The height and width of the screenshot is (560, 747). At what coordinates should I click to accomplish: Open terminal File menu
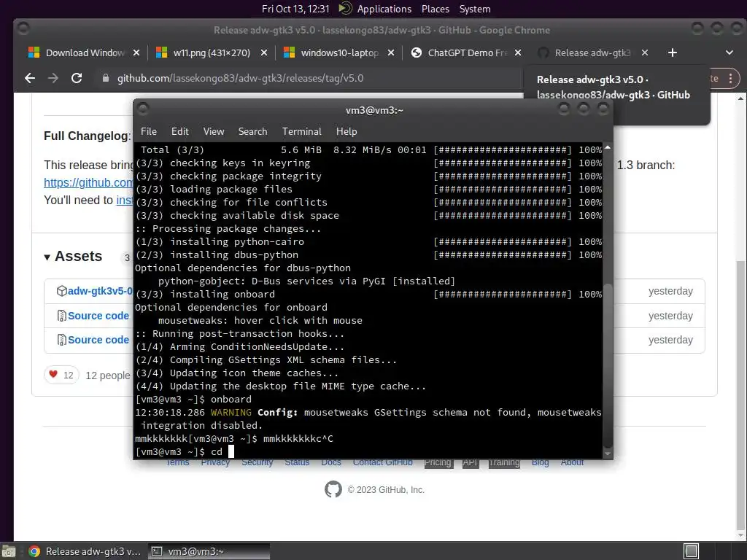[x=149, y=131]
